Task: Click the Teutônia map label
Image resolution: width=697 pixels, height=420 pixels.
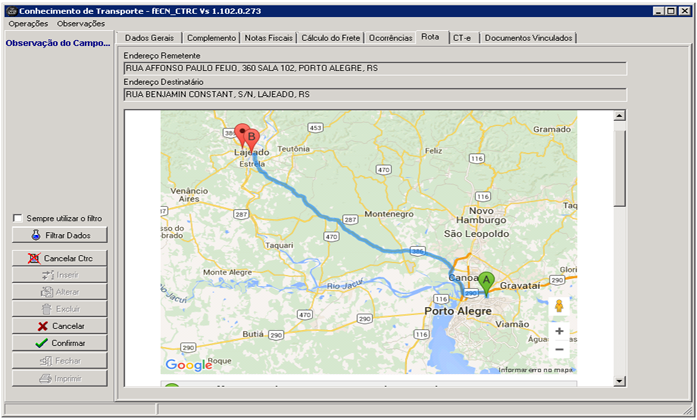Action: tap(293, 149)
